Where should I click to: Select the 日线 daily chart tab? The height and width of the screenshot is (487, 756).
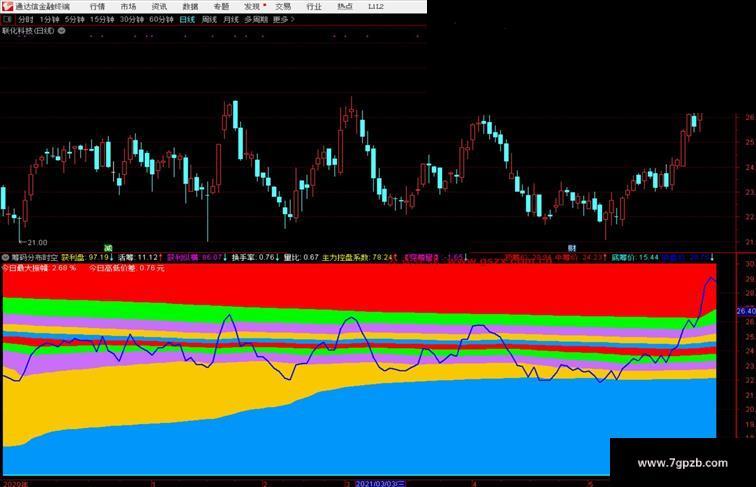187,20
